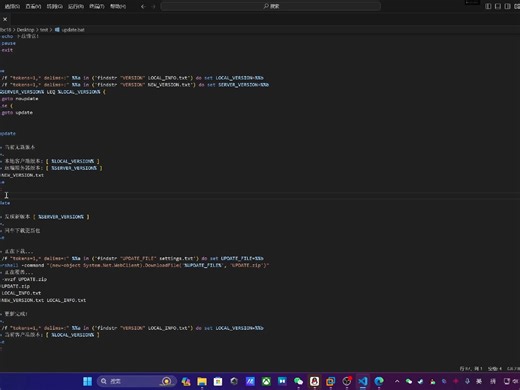520x390 pixels.
Task: Click 'goto noupdate' line in editor
Action: click(19, 99)
